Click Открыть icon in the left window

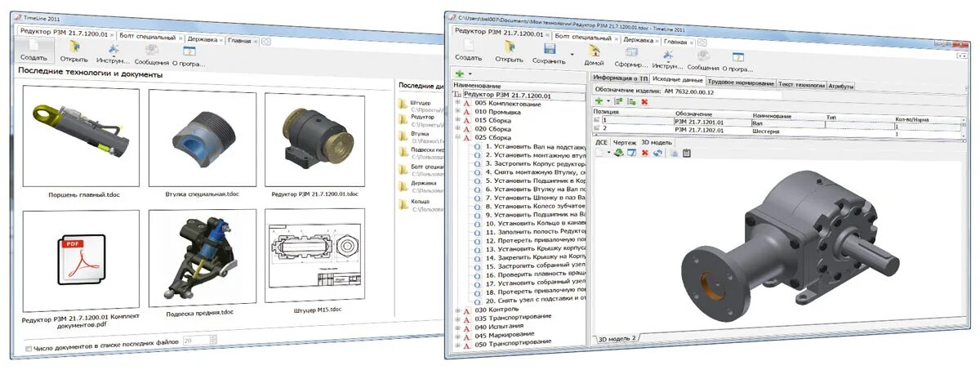[x=74, y=47]
